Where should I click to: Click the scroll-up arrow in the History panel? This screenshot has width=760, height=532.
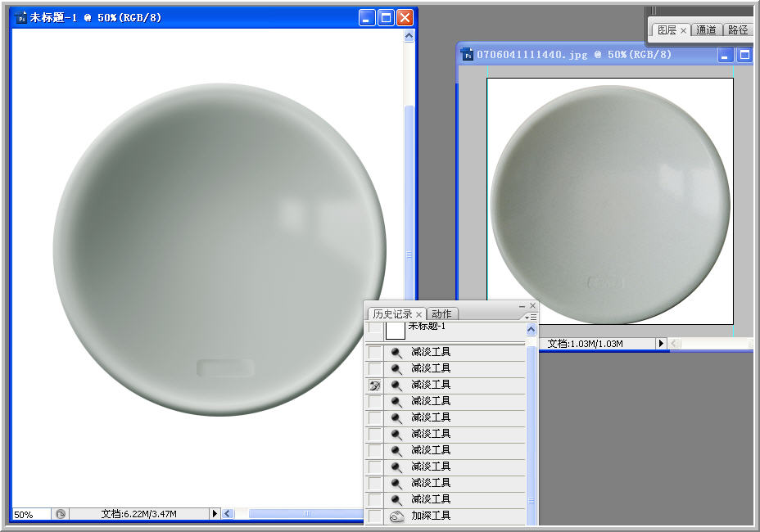tap(532, 330)
